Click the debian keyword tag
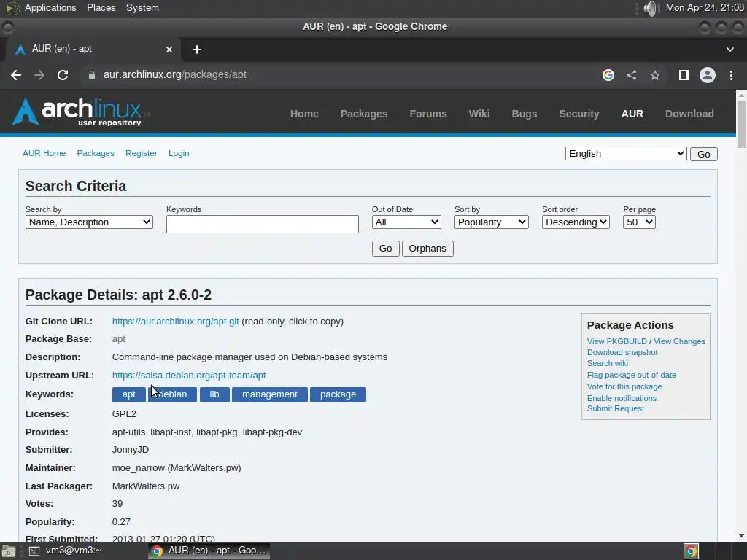Viewport: 747px width, 560px height. click(x=172, y=394)
